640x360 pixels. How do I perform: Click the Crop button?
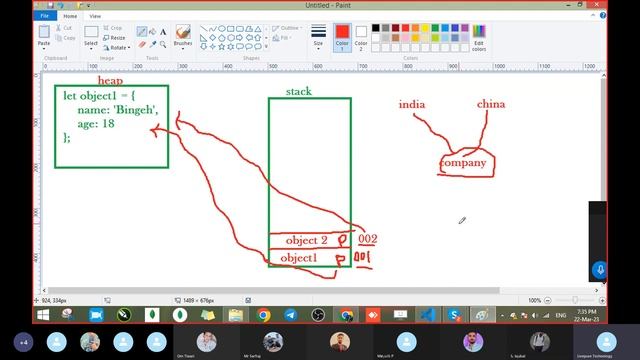[x=113, y=28]
